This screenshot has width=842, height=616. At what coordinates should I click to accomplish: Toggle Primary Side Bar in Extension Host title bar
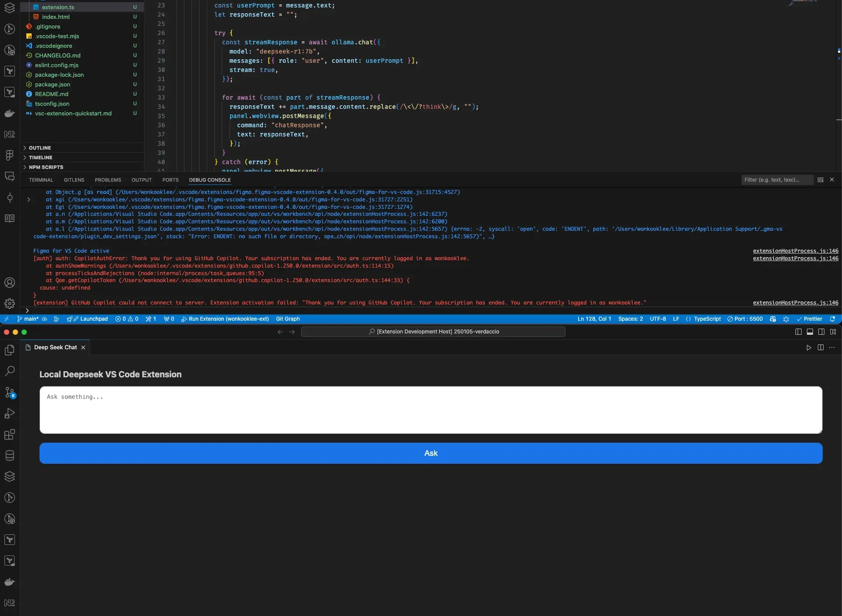[x=799, y=332]
